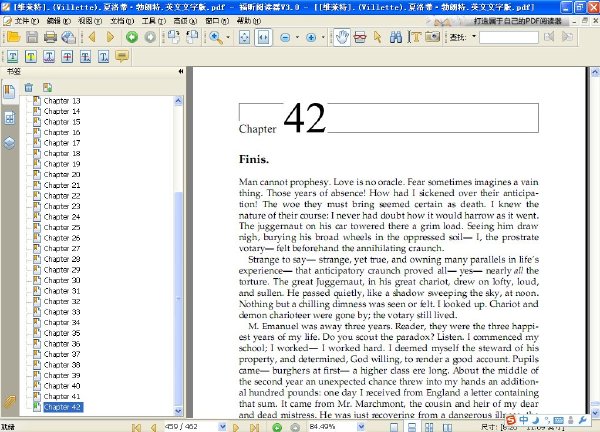Select the squiggly underline text tool

click(49, 57)
